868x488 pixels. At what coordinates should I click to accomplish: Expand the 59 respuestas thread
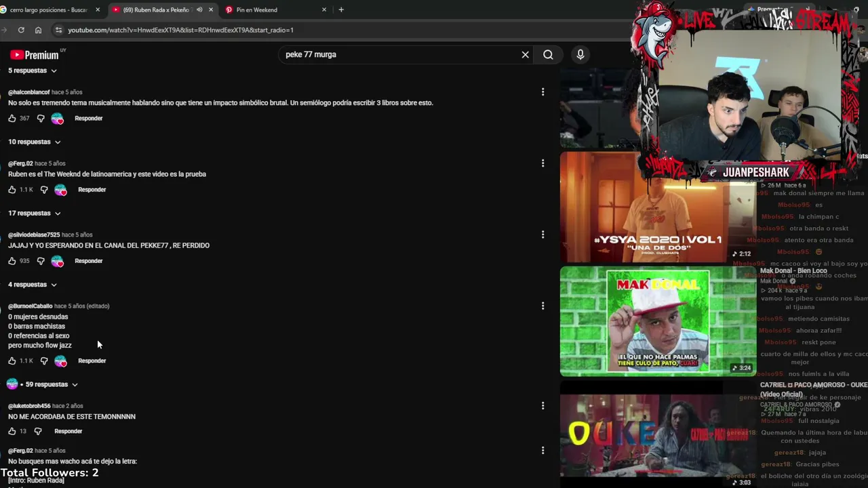(52, 384)
